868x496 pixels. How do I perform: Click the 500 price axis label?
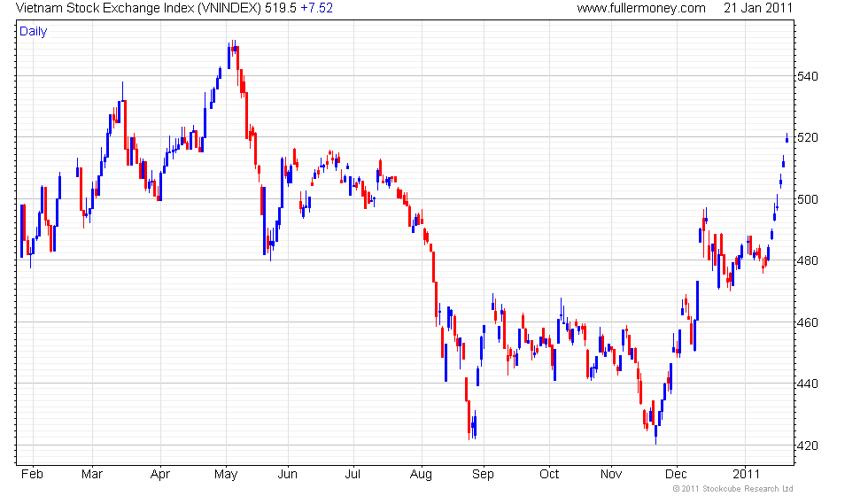click(807, 199)
